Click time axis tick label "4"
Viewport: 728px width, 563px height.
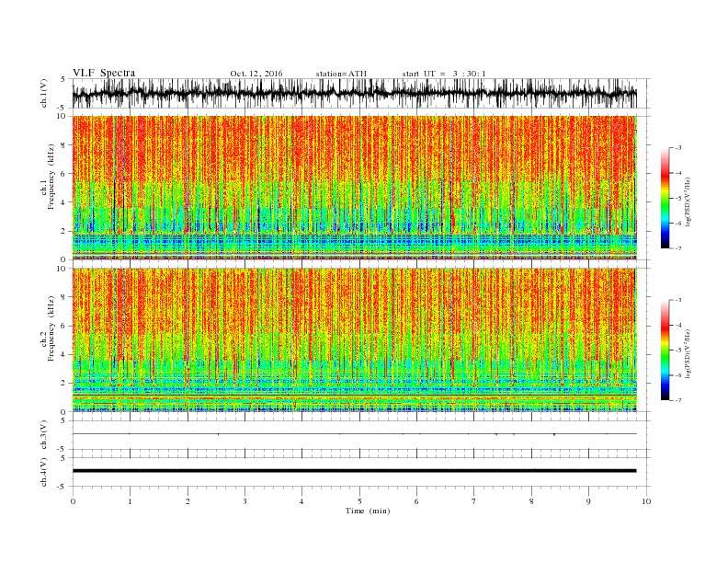click(302, 501)
